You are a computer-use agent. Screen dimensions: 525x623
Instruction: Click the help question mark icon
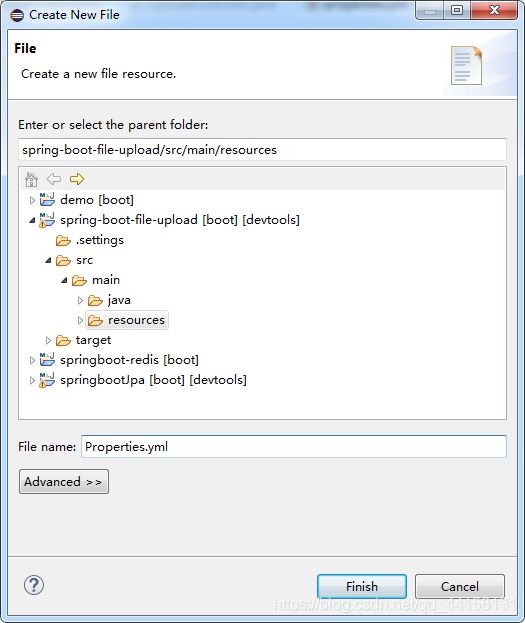click(34, 585)
